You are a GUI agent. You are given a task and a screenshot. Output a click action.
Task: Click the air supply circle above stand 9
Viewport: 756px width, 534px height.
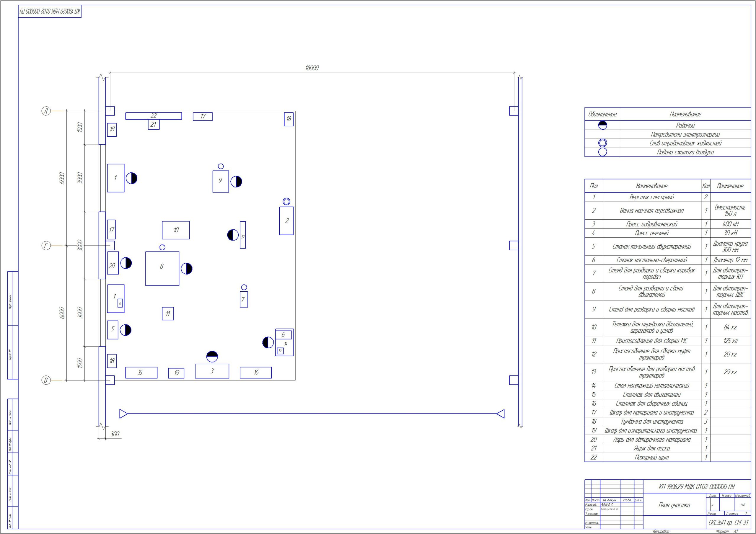tap(221, 166)
